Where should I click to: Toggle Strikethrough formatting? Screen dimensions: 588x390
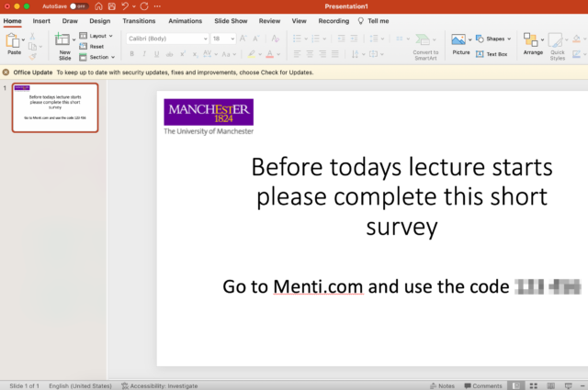pos(169,54)
